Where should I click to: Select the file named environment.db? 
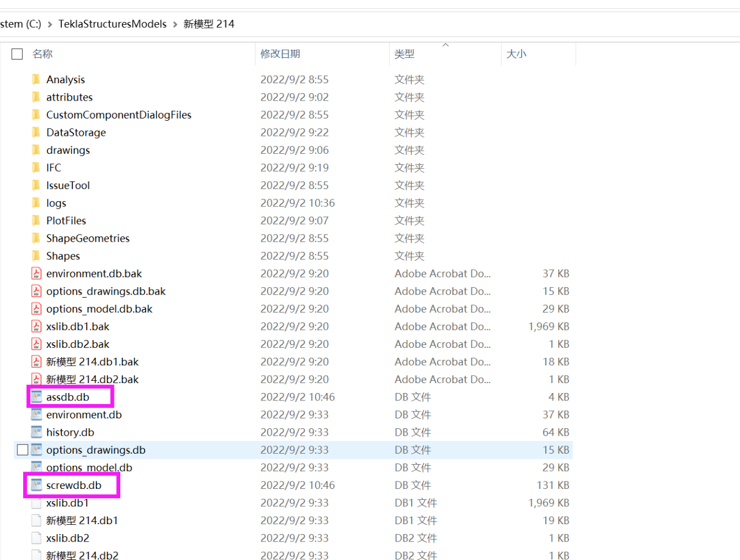[84, 415]
